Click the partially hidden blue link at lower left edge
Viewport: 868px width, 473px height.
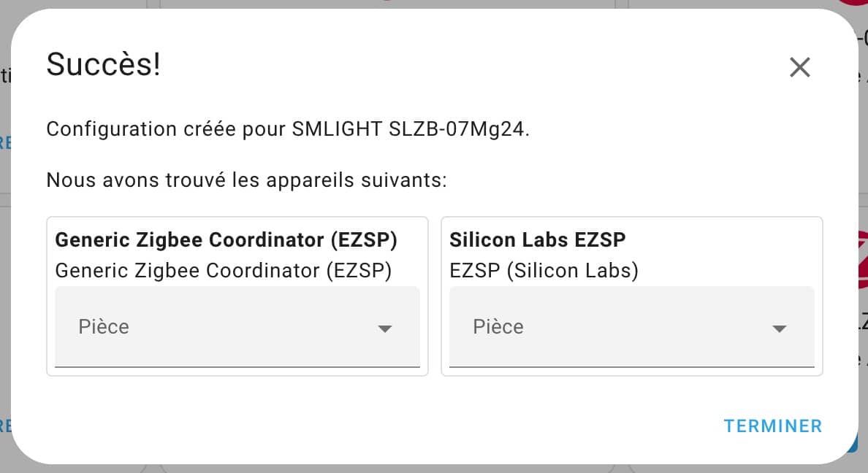tap(5, 426)
